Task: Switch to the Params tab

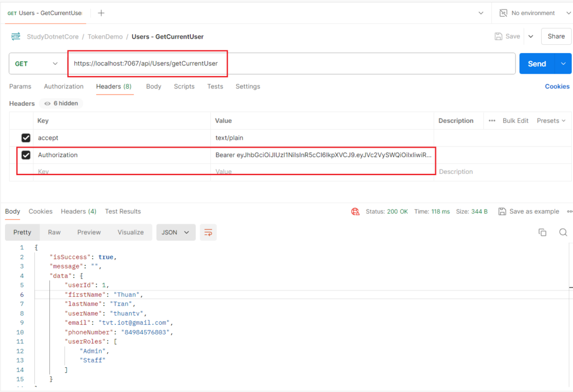Action: click(20, 87)
